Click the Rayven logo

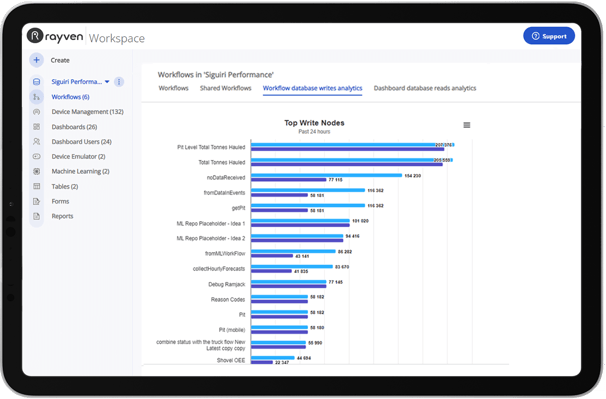tap(55, 36)
